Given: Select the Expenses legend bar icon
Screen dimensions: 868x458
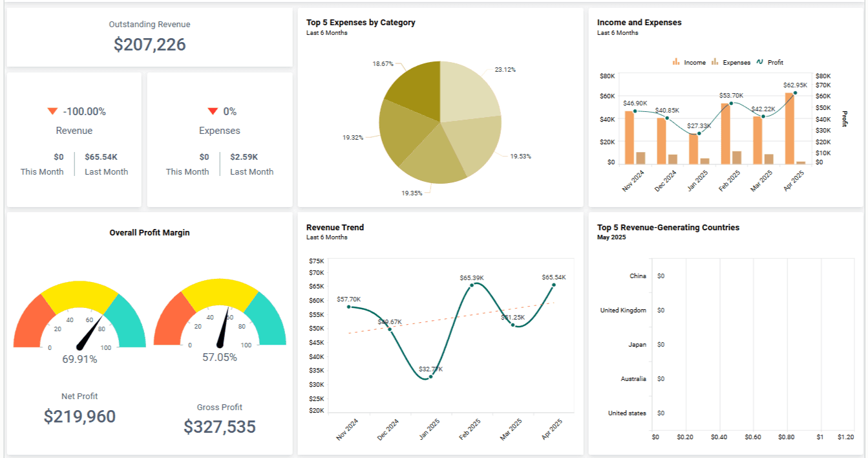Looking at the screenshot, I should pos(714,62).
